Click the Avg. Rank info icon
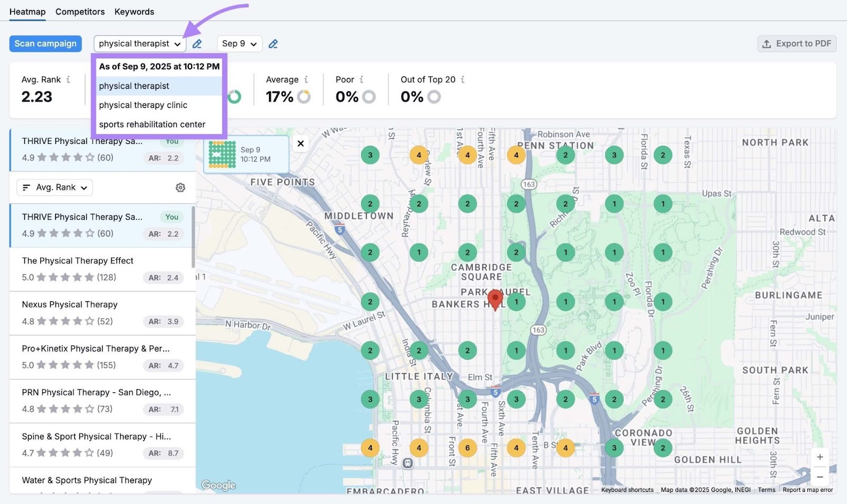The width and height of the screenshot is (847, 504). [68, 79]
